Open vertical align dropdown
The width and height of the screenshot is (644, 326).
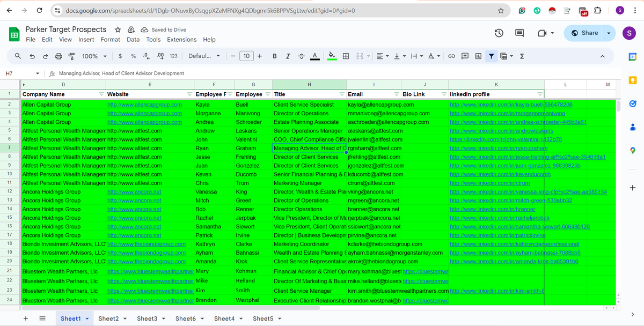pos(399,56)
